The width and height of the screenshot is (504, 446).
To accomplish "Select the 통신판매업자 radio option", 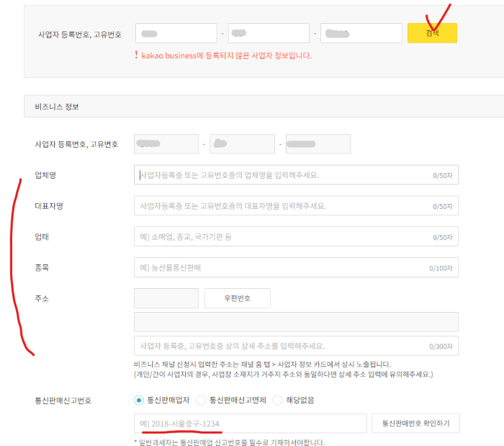I will coord(139,400).
